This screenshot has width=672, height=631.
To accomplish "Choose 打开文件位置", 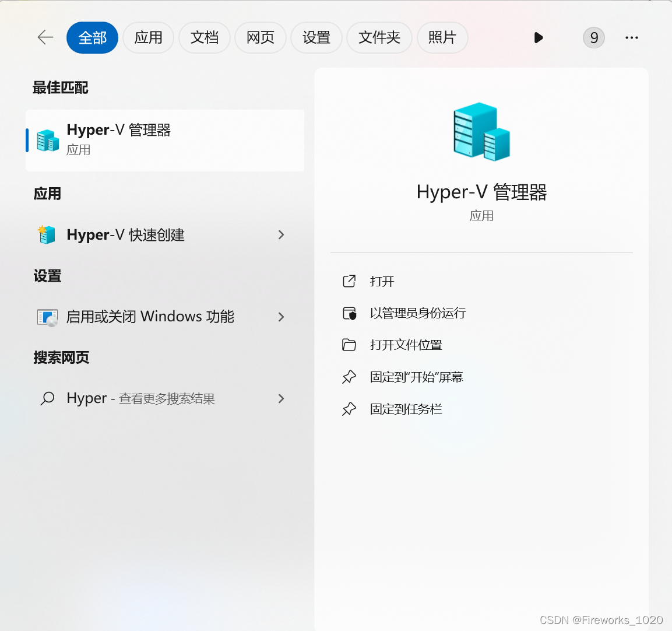I will click(406, 345).
